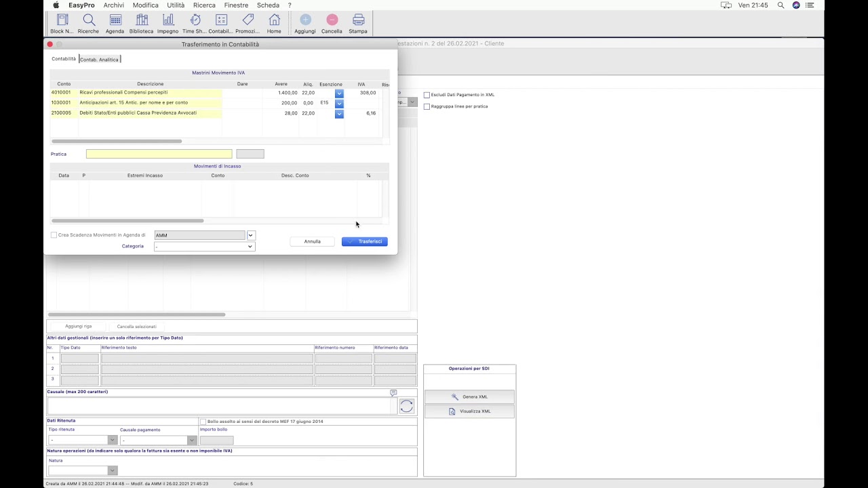This screenshot has height=488, width=868.
Task: Open the Categoria dropdown
Action: click(204, 247)
